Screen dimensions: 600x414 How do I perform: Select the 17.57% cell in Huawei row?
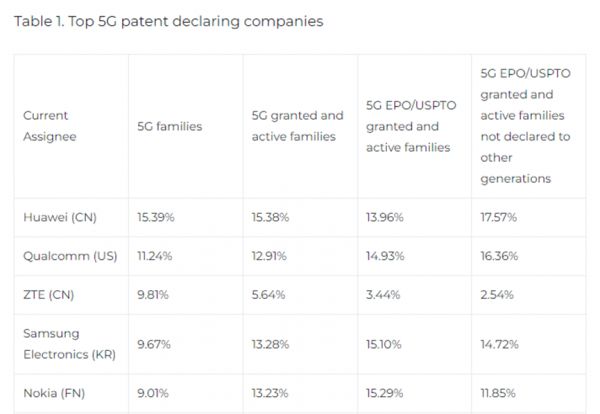(x=501, y=216)
